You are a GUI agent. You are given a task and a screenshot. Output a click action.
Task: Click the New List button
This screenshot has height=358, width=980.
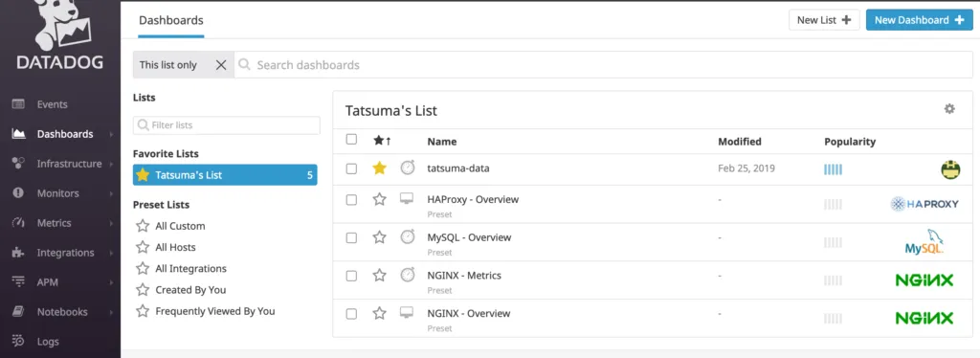(x=824, y=20)
